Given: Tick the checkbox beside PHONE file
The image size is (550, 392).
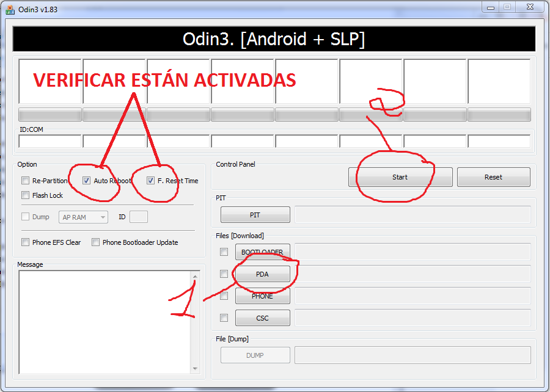Looking at the screenshot, I should click(x=224, y=296).
